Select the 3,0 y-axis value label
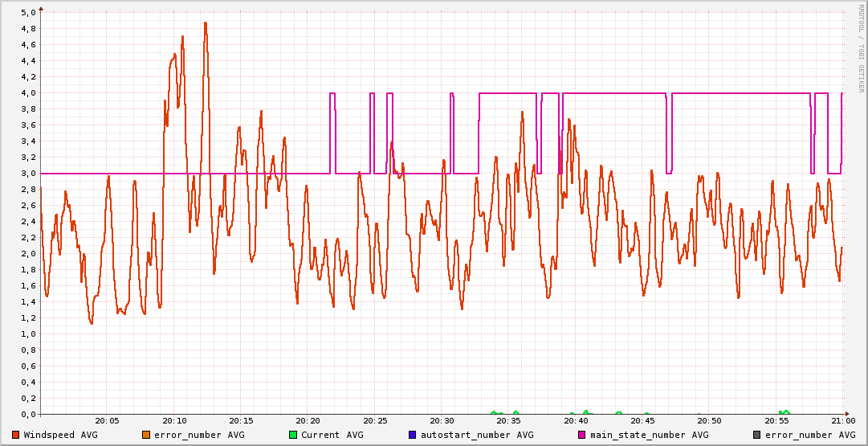 [27, 174]
